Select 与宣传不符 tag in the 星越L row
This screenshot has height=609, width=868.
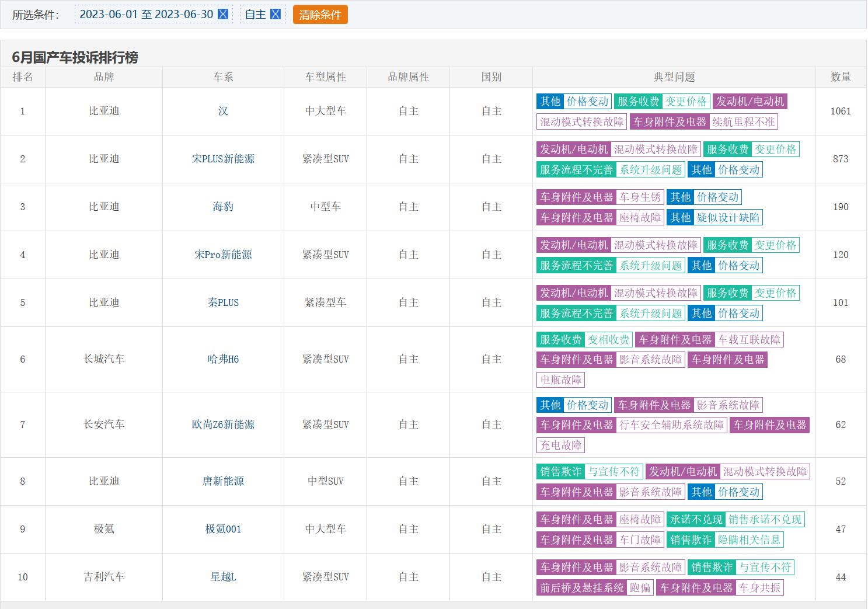pyautogui.click(x=765, y=568)
